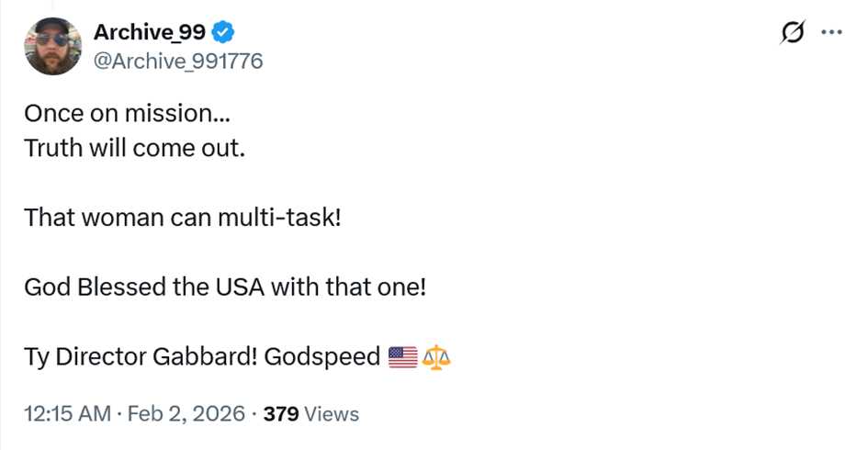Click the American flag emoji
Screen dimensions: 868x450
tap(402, 356)
